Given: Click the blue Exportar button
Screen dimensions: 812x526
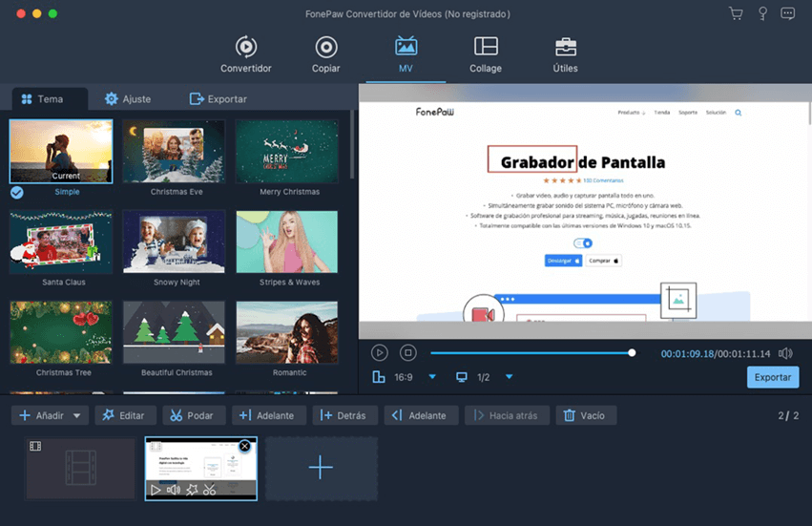Looking at the screenshot, I should (x=773, y=377).
